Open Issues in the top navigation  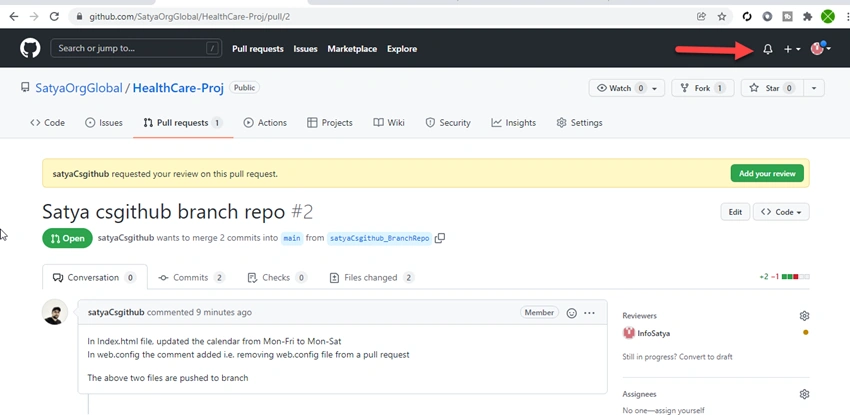(305, 49)
